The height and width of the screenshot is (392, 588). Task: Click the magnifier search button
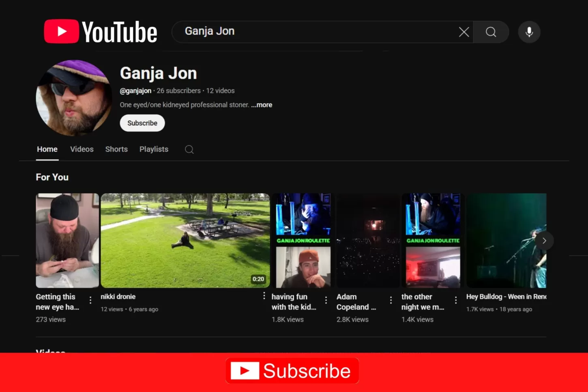pos(491,32)
